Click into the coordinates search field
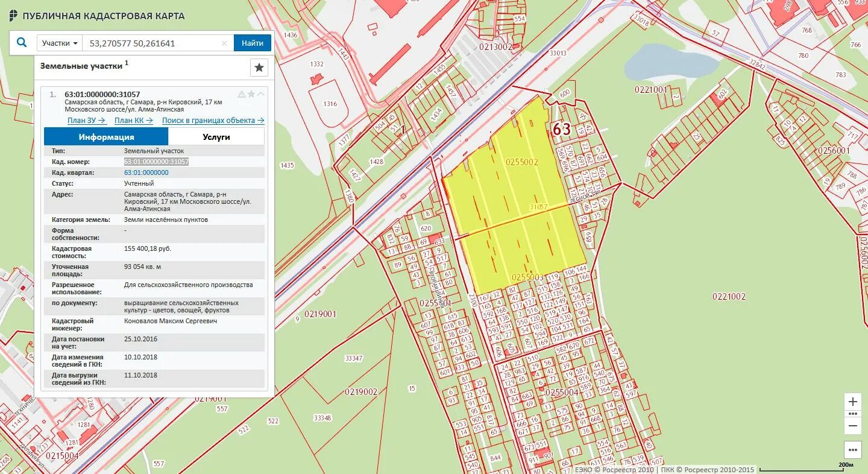868x474 pixels. coord(153,43)
